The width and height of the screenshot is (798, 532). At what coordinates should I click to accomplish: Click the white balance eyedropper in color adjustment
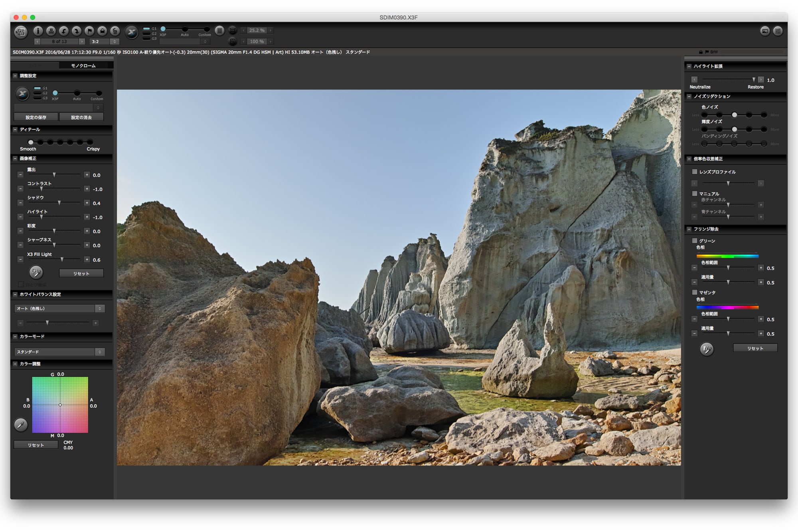21,425
